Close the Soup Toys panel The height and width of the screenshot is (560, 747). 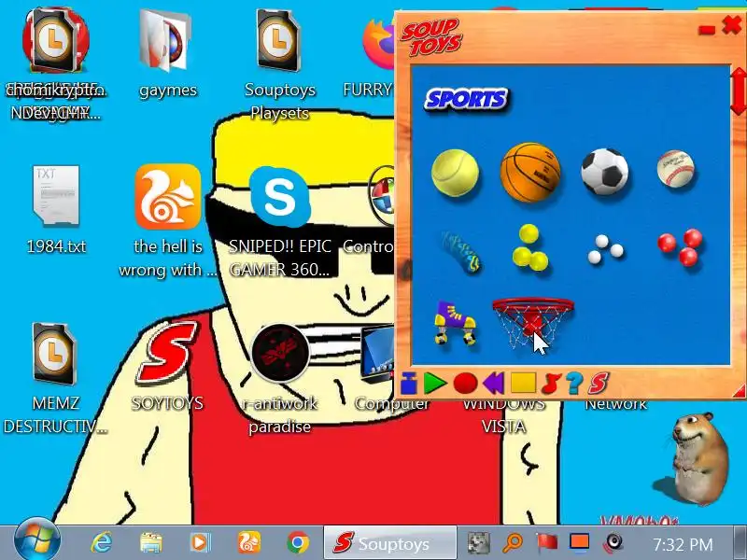point(731,24)
